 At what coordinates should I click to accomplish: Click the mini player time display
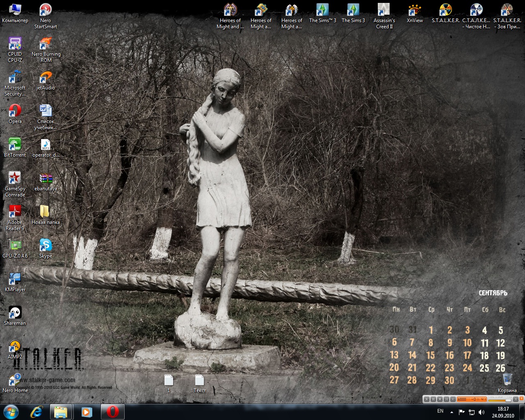pyautogui.click(x=472, y=399)
